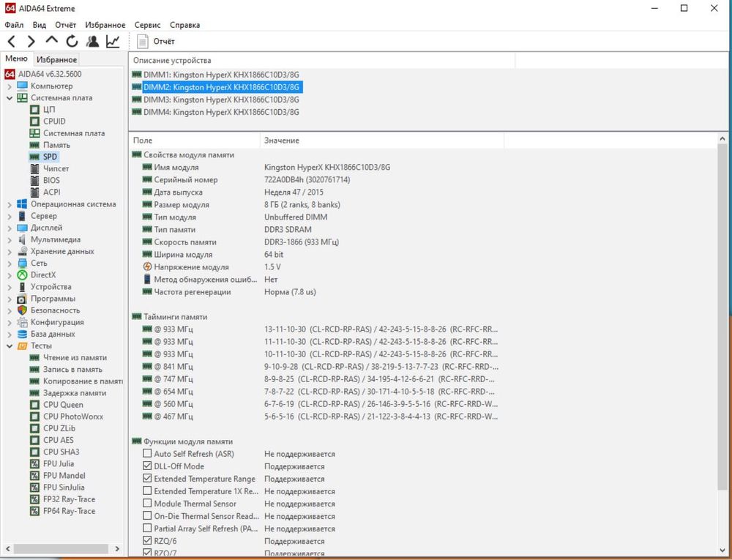Click the sidebar horizontal scrollbar right arrow
Image resolution: width=732 pixels, height=560 pixels.
click(117, 549)
